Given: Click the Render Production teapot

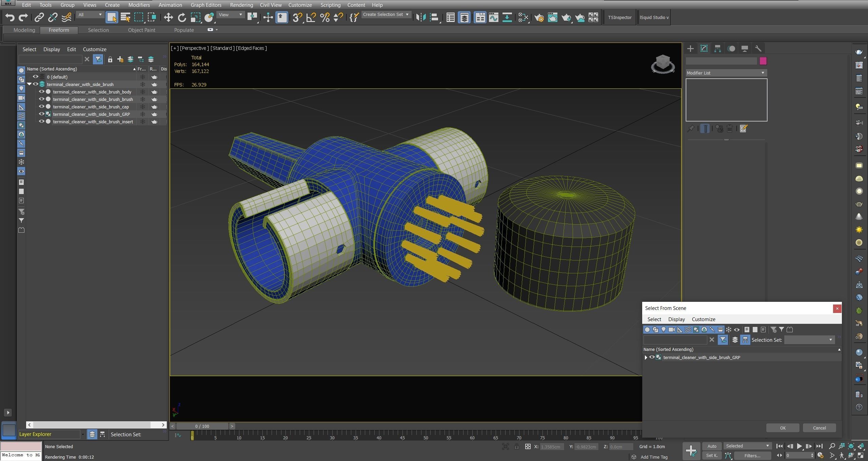Looking at the screenshot, I should [x=566, y=17].
